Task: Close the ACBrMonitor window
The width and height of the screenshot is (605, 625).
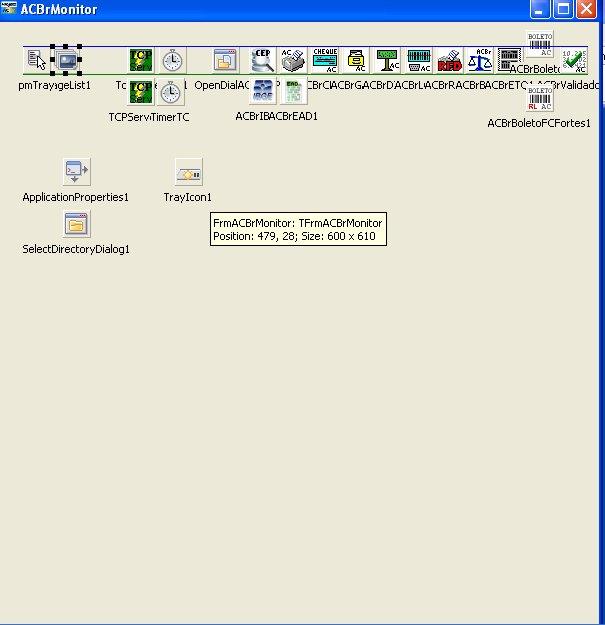Action: pos(586,9)
